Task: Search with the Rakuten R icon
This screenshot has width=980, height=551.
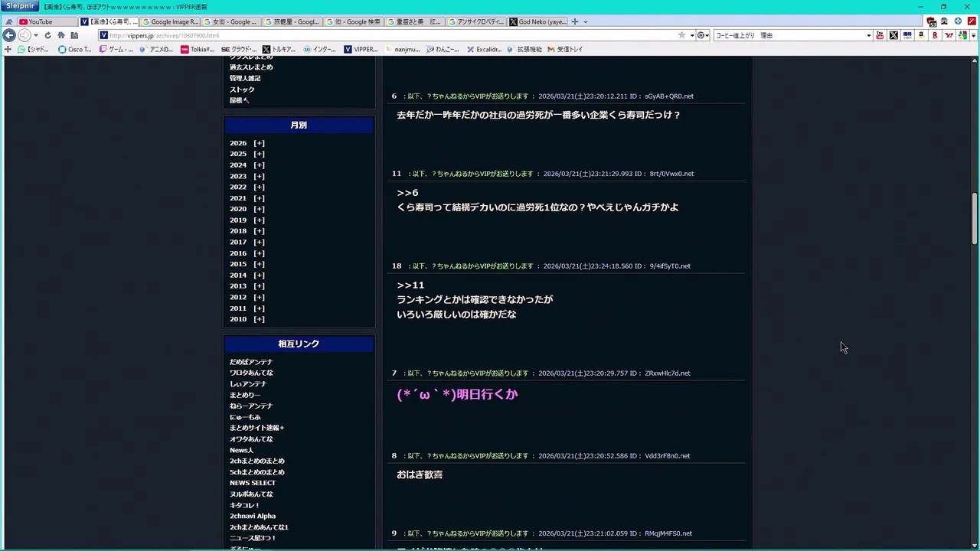Action: [x=935, y=35]
